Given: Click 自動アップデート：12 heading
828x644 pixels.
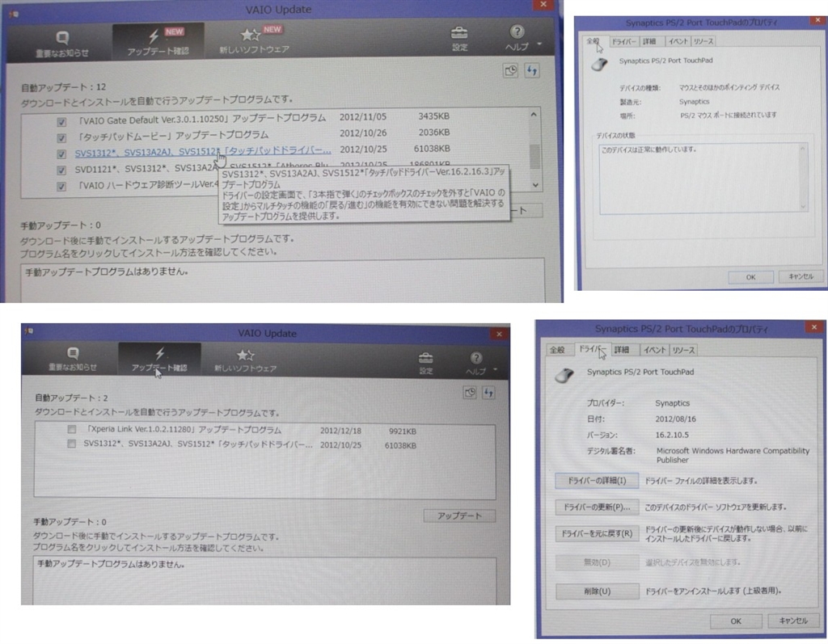Looking at the screenshot, I should 63,87.
